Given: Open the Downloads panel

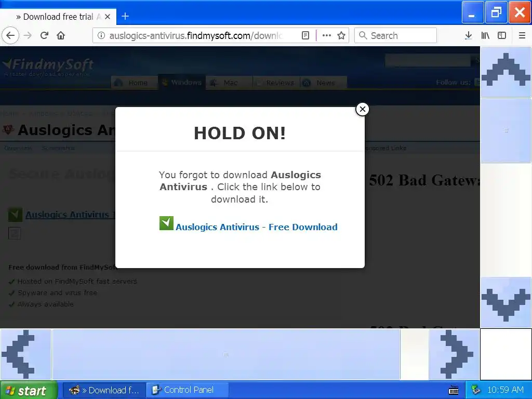Looking at the screenshot, I should (x=469, y=35).
